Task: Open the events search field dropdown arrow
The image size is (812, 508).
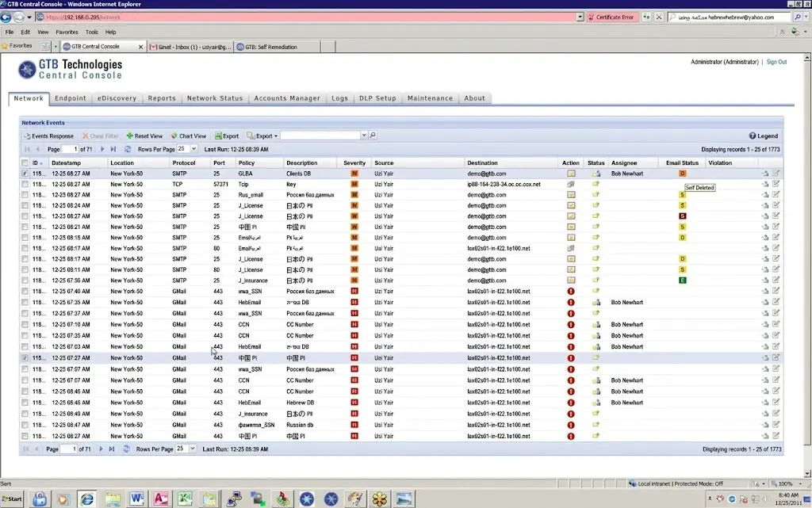Action: pyautogui.click(x=364, y=136)
